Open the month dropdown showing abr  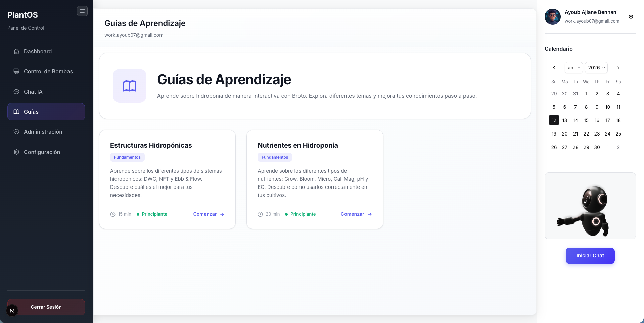[x=573, y=68]
